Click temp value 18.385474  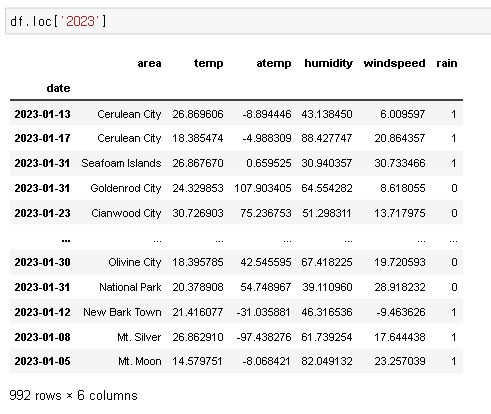[x=198, y=138]
